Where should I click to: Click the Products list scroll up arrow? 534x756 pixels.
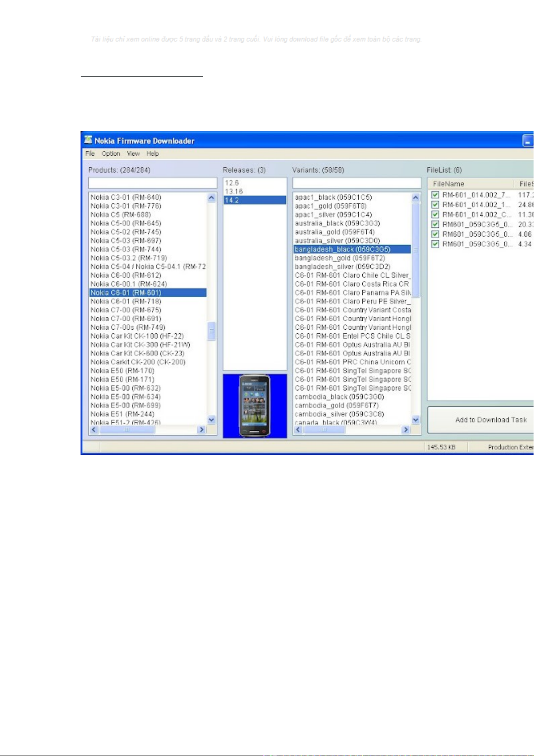click(x=212, y=197)
